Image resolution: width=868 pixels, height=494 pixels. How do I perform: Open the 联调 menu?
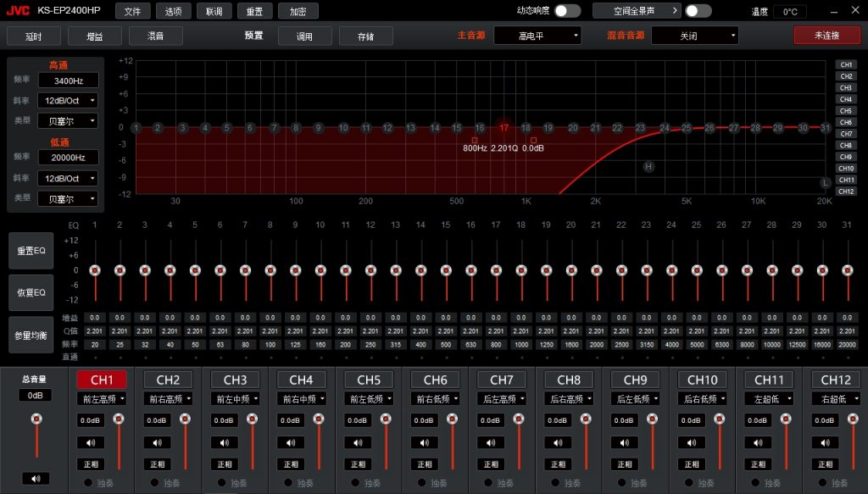pos(214,11)
